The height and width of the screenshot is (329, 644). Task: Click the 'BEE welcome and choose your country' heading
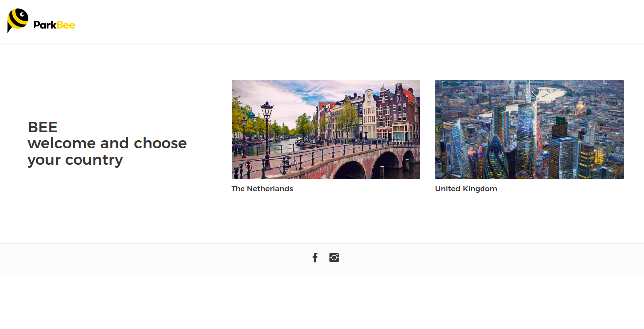pyautogui.click(x=107, y=143)
